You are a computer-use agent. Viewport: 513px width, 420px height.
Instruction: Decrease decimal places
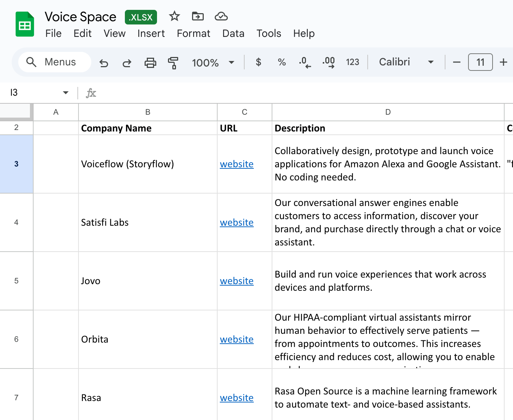click(x=305, y=62)
